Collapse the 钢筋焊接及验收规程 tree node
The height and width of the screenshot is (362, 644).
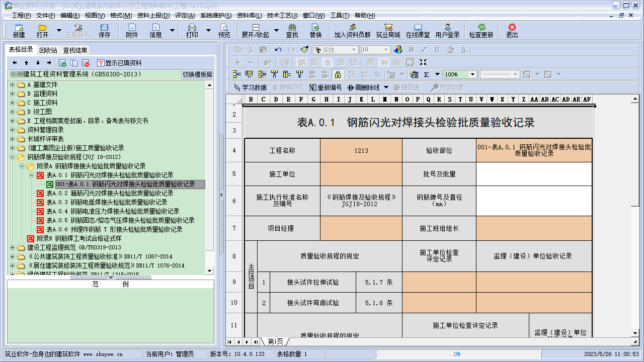pyautogui.click(x=11, y=156)
